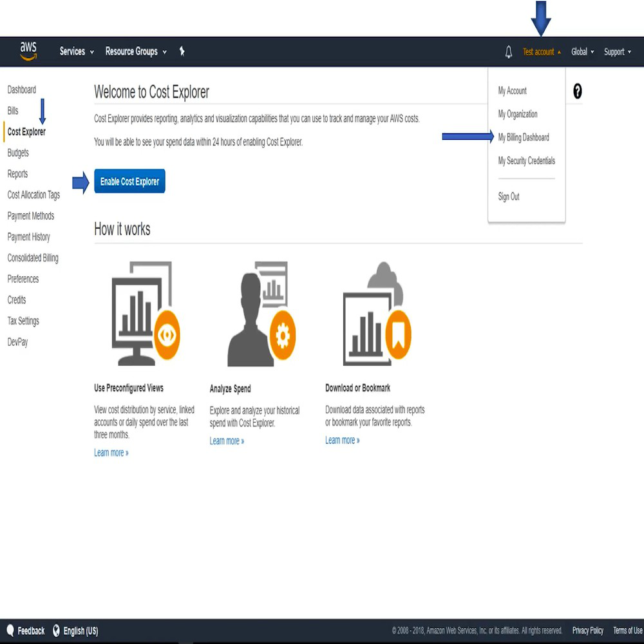Open the Privacy Policy link
This screenshot has height=644, width=644.
[588, 630]
